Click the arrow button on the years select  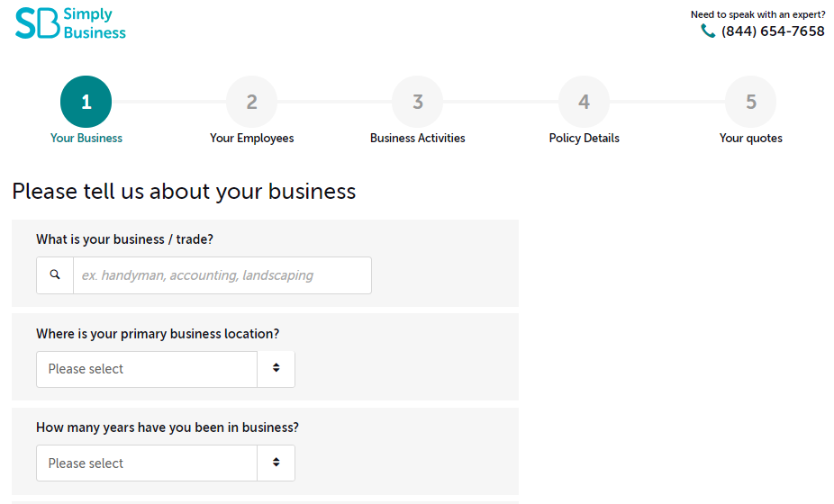pyautogui.click(x=276, y=463)
